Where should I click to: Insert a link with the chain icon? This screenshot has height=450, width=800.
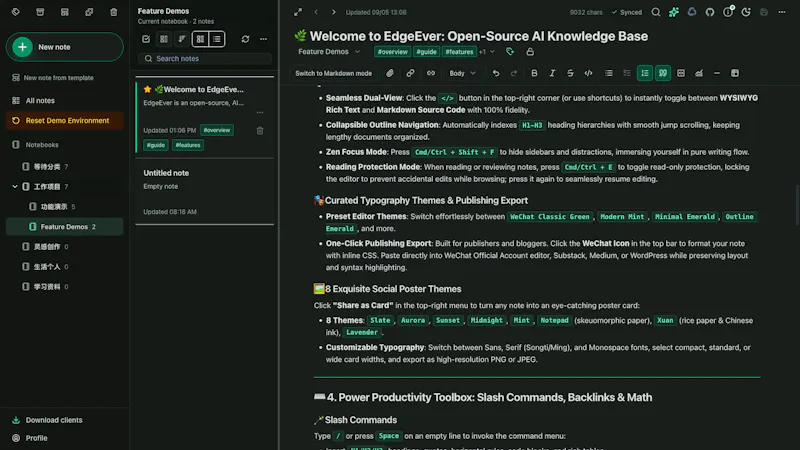coord(410,73)
